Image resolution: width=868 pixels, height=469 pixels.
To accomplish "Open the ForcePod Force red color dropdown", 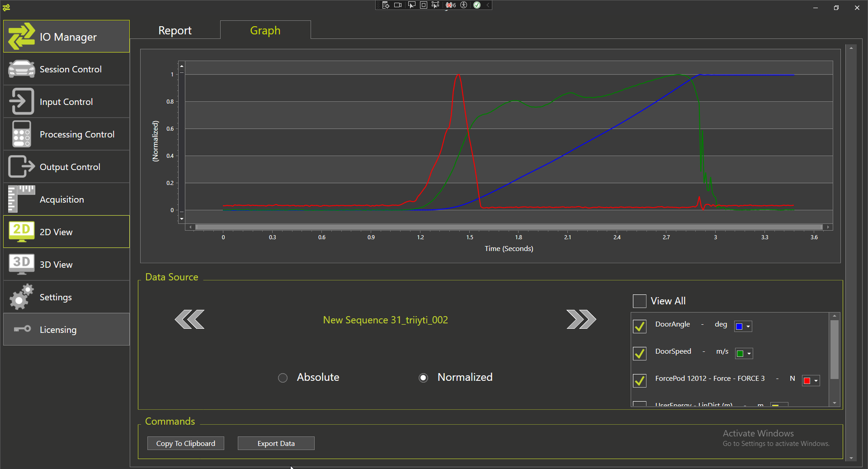I will click(x=811, y=381).
